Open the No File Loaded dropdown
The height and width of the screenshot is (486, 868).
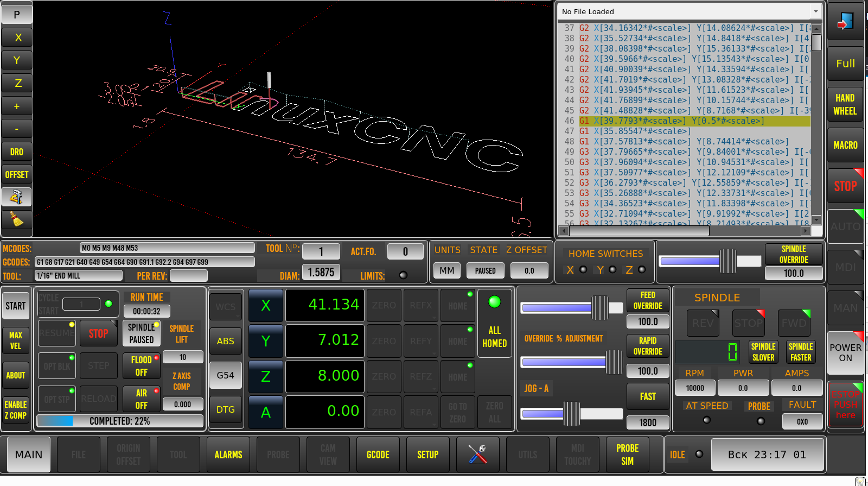point(815,11)
